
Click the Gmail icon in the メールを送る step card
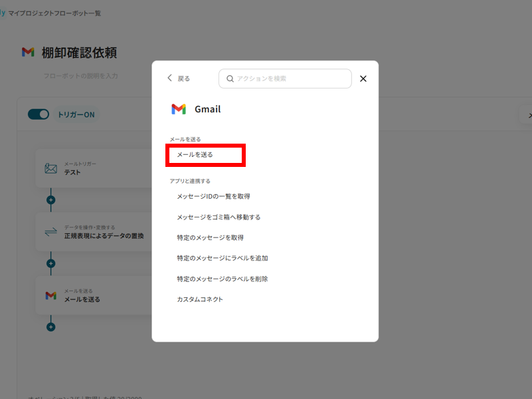tap(51, 295)
